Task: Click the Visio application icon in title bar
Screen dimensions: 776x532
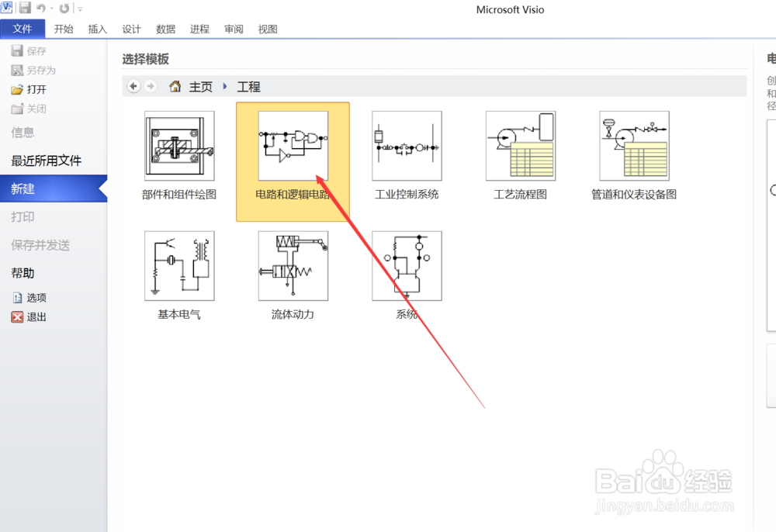Action: (x=7, y=8)
